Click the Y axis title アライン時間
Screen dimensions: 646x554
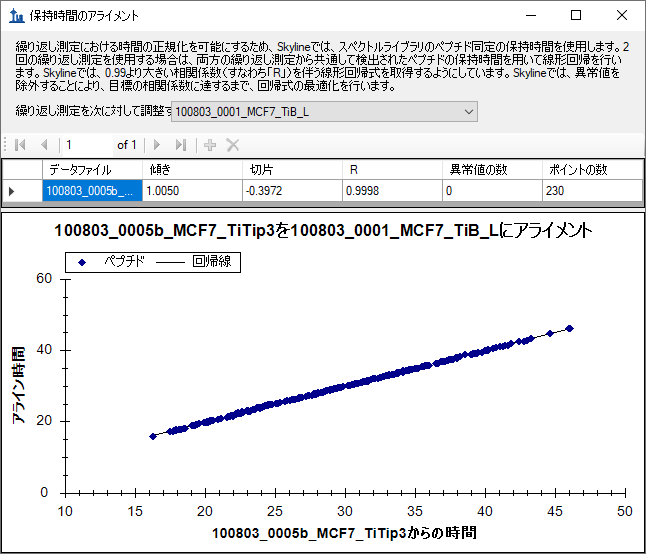[x=19, y=385]
